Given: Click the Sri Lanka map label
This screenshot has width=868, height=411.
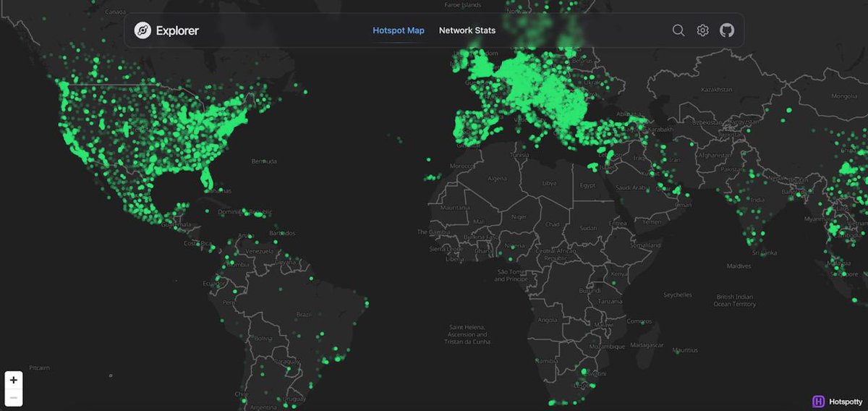Looking at the screenshot, I should [764, 253].
